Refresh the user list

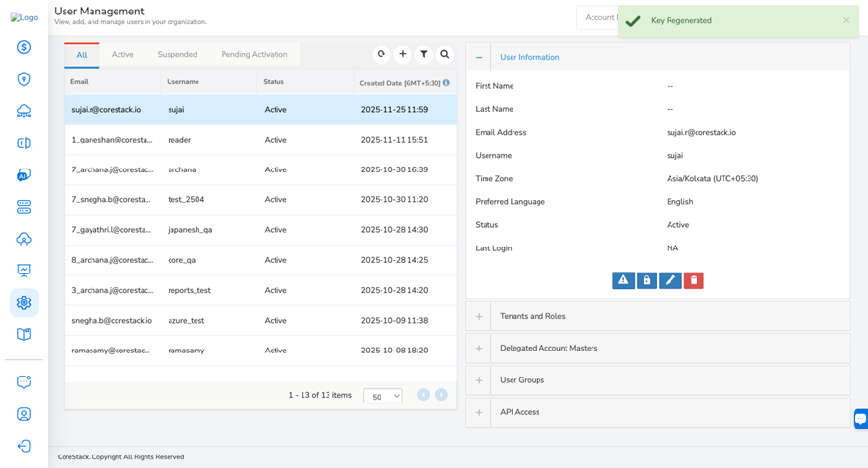point(381,54)
